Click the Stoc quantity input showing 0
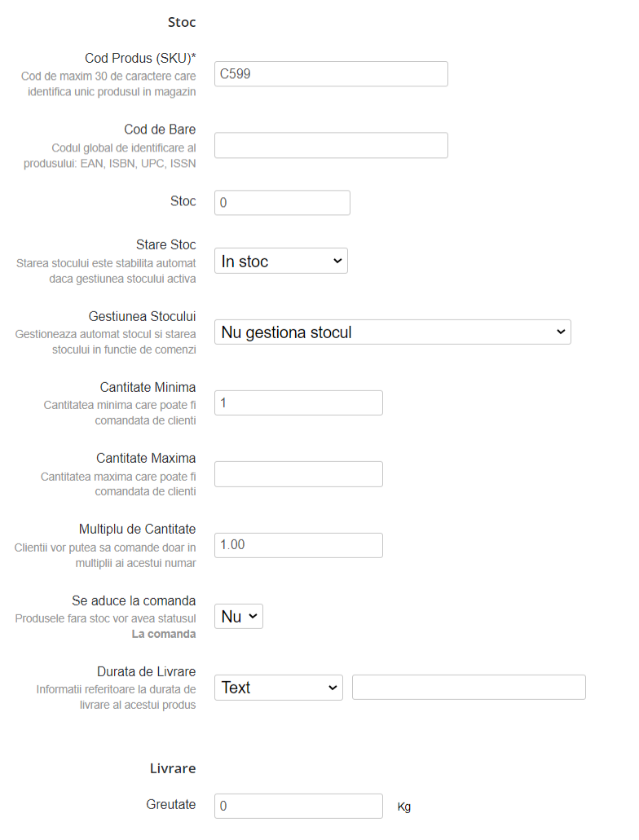 (x=282, y=203)
